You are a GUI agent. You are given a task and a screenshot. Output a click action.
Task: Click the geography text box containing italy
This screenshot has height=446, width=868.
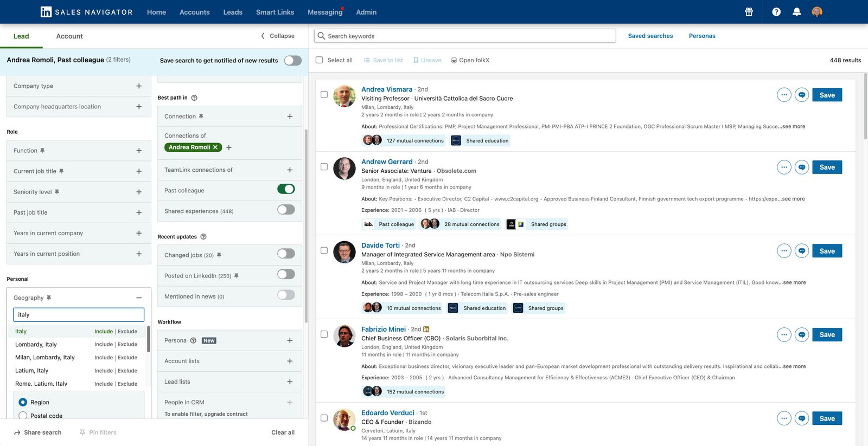click(79, 315)
